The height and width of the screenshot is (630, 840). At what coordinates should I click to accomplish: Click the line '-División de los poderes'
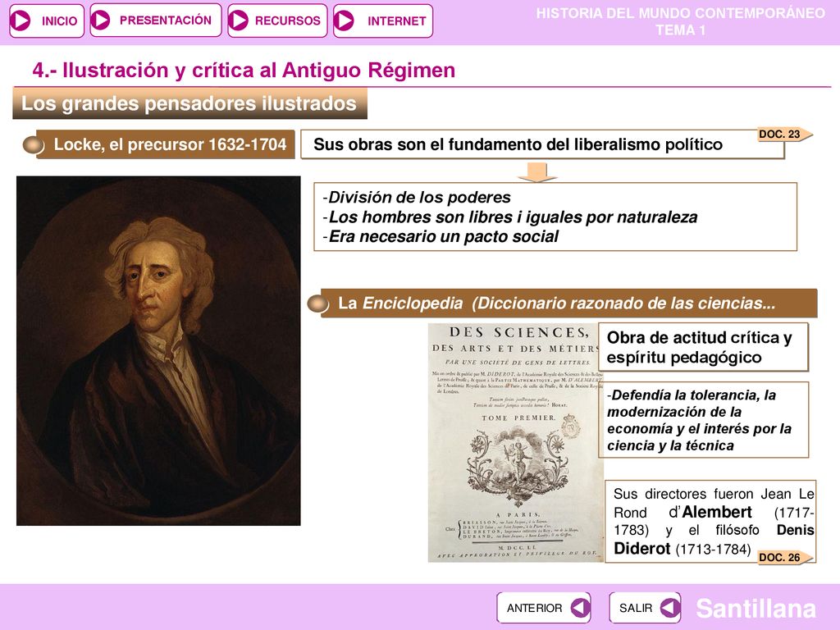click(x=416, y=197)
